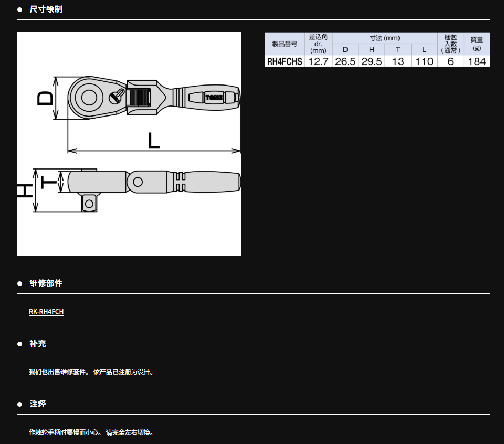
Task: Click the square drive in side view
Action: coord(89,202)
